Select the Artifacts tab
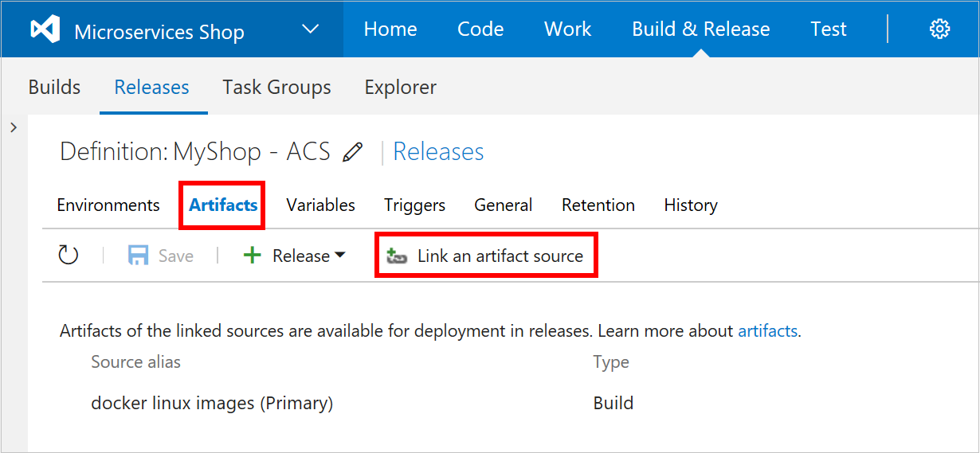The width and height of the screenshot is (980, 453). [223, 205]
